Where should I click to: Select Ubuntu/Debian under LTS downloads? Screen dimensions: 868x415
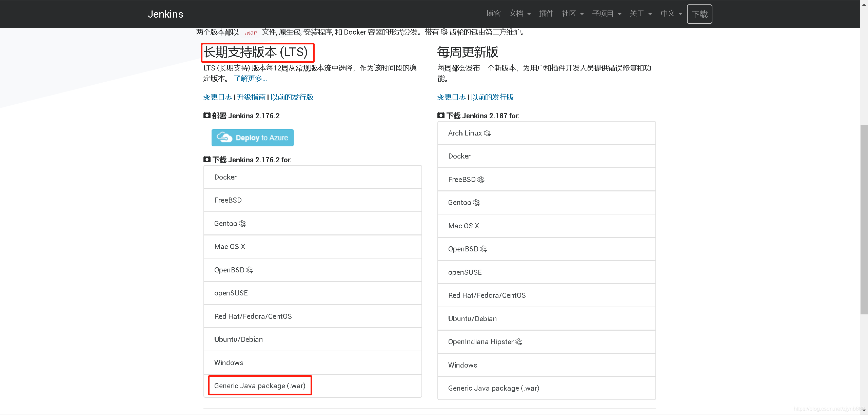[x=313, y=339]
